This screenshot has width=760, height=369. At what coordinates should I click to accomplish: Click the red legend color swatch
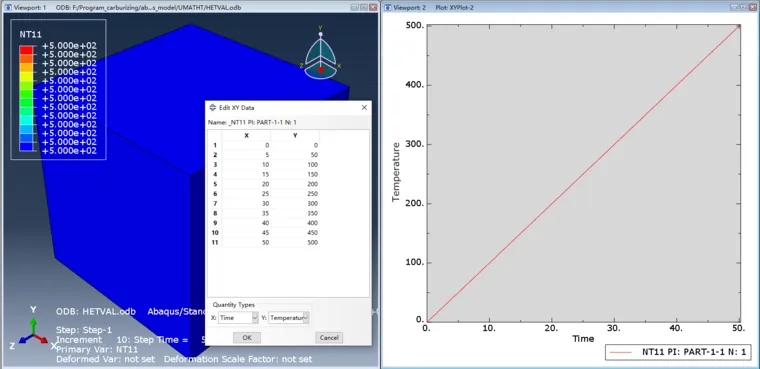pyautogui.click(x=26, y=50)
